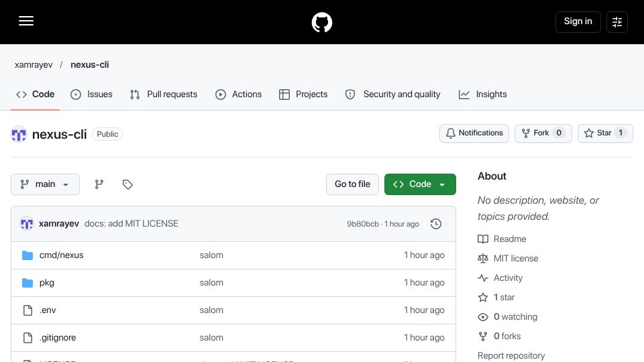Open xamrayev owner profile link

[x=34, y=65]
